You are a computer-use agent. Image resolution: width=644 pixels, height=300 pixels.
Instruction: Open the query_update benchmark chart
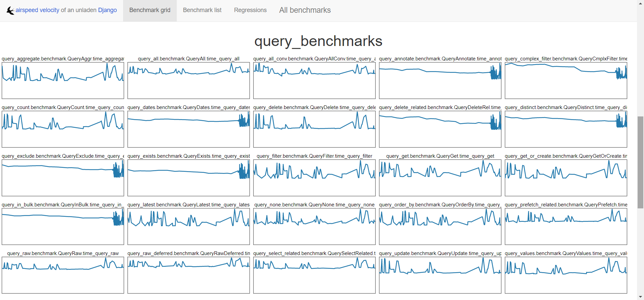[440, 275]
